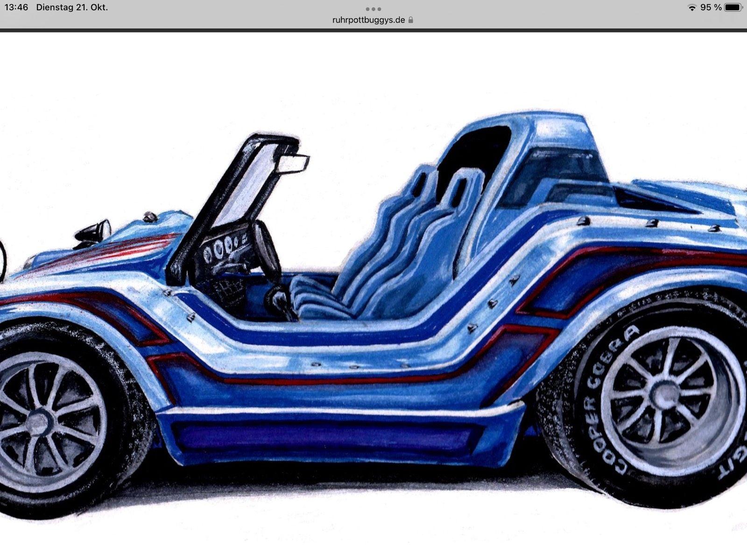747x560 pixels.
Task: Click the ruhrpottbuggys.de address text
Action: point(368,20)
